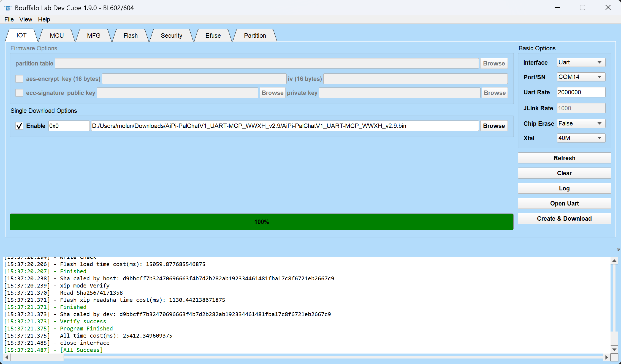Browse for partition table file
This screenshot has width=621, height=364.
coord(494,63)
